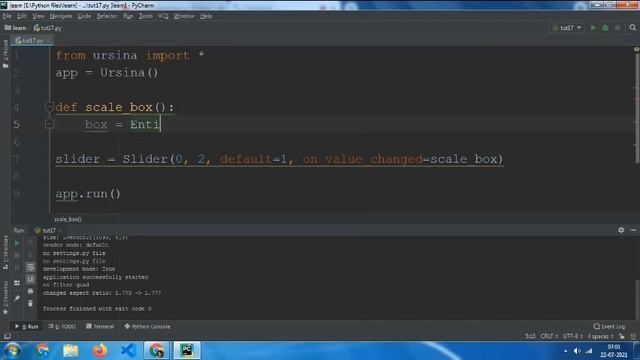Screen dimensions: 640x360
Task: Open the Window menu
Action: pyautogui.click(x=184, y=16)
